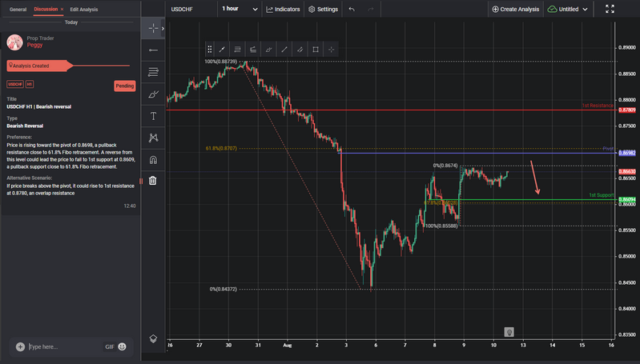640x364 pixels.
Task: Open the 1 hour timeframe dropdown
Action: (x=239, y=9)
